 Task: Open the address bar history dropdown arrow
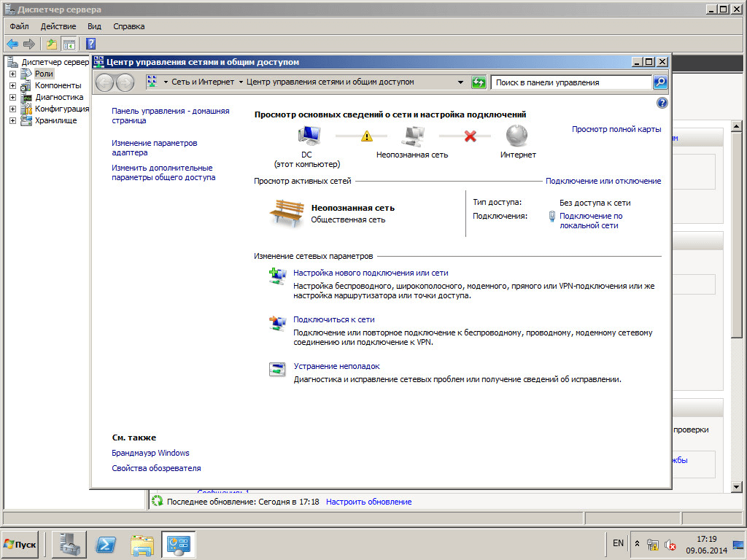tap(460, 82)
